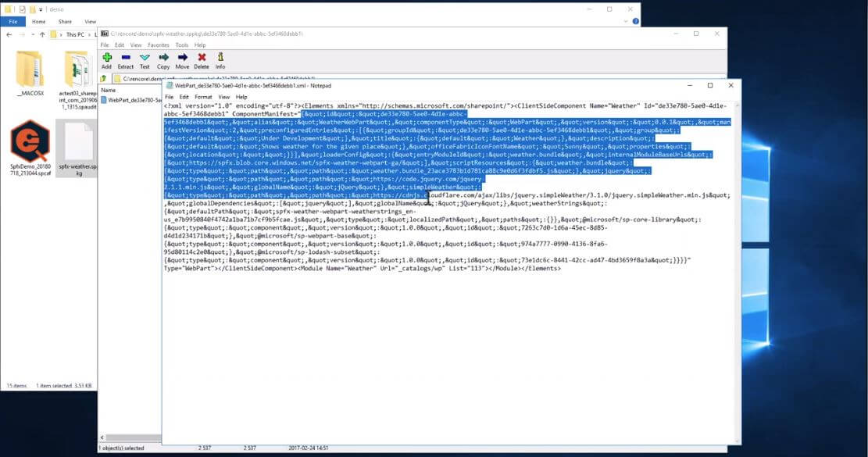Close the Notepad window
This screenshot has width=868, height=457.
pos(730,86)
